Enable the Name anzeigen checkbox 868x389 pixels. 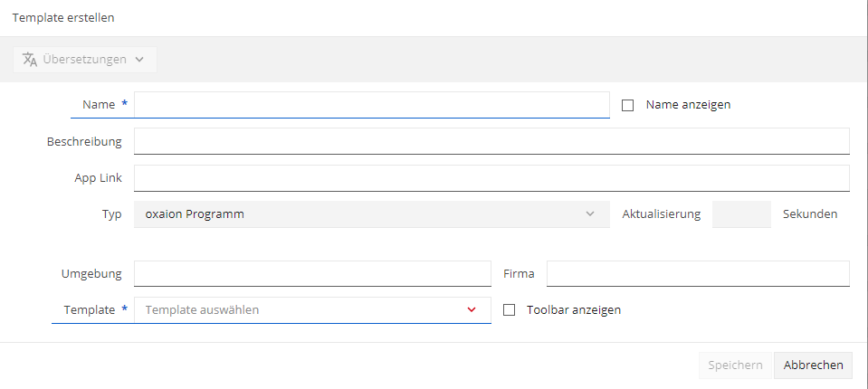pos(627,105)
